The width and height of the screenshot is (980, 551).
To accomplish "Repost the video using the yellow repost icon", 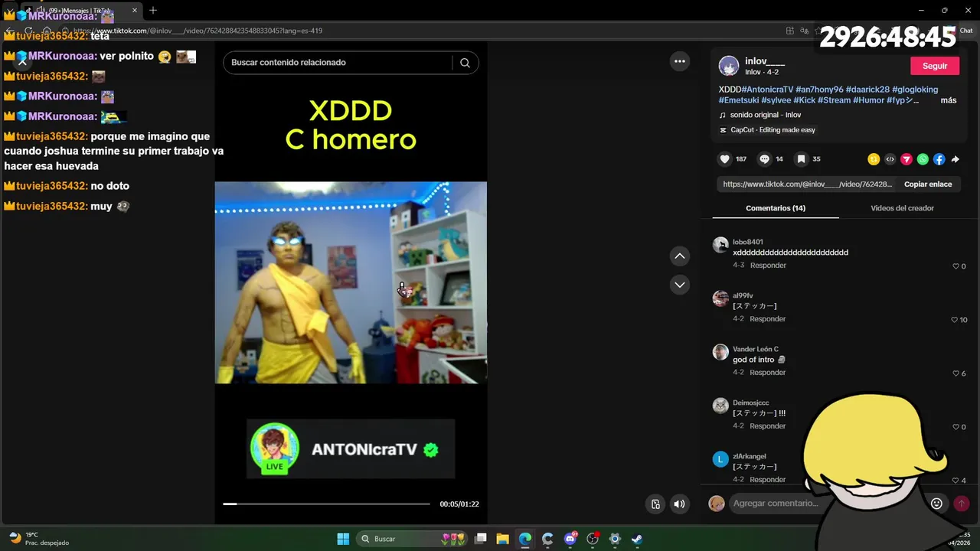I will click(874, 159).
